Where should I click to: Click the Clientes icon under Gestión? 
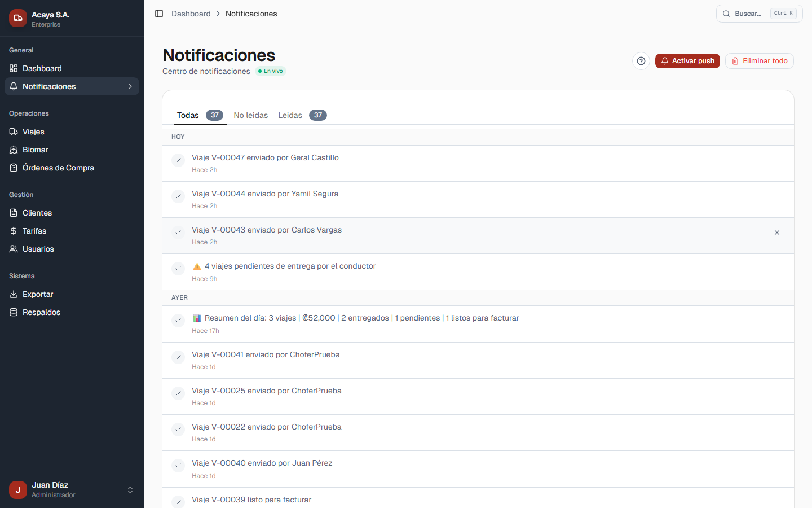[x=13, y=213]
